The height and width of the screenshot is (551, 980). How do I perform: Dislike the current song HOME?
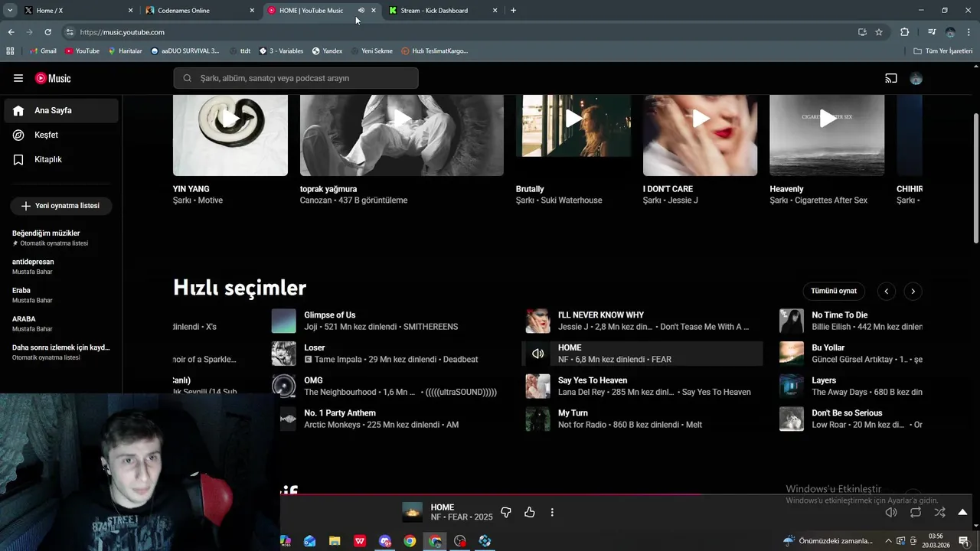pos(505,512)
